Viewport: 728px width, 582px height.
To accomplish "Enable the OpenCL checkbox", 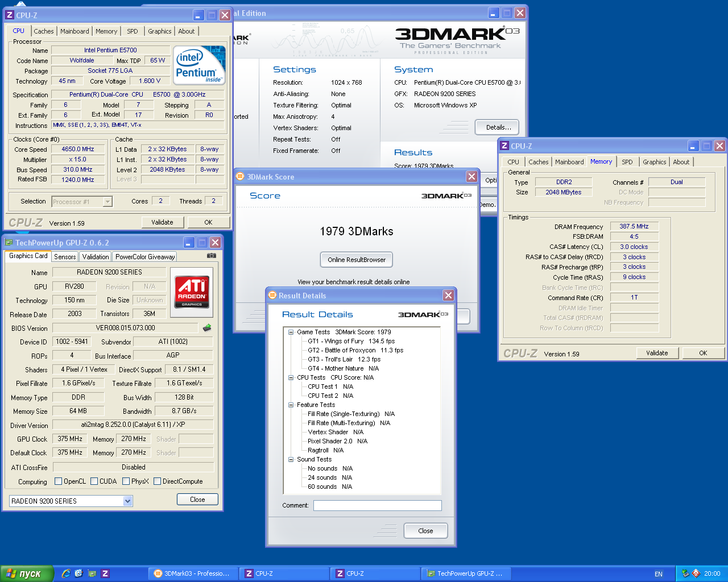I will click(58, 481).
